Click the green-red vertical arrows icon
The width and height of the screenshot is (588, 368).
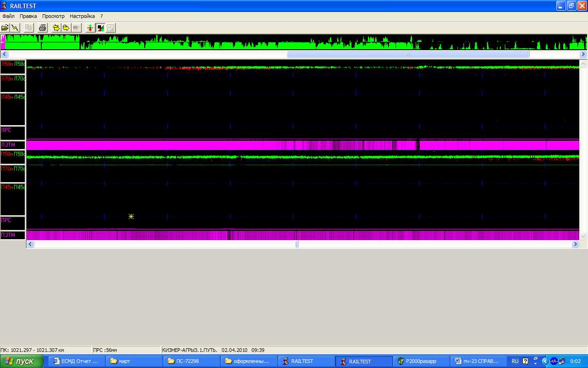pyautogui.click(x=90, y=28)
